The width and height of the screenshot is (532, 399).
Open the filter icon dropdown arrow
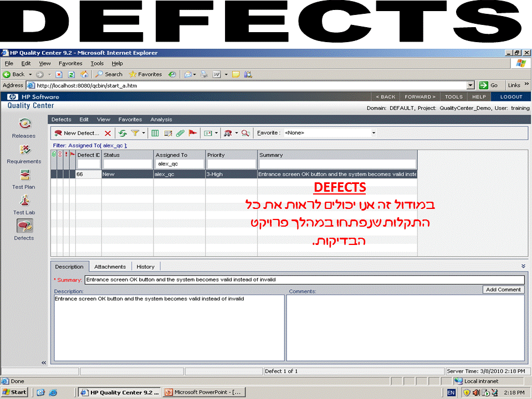point(144,133)
